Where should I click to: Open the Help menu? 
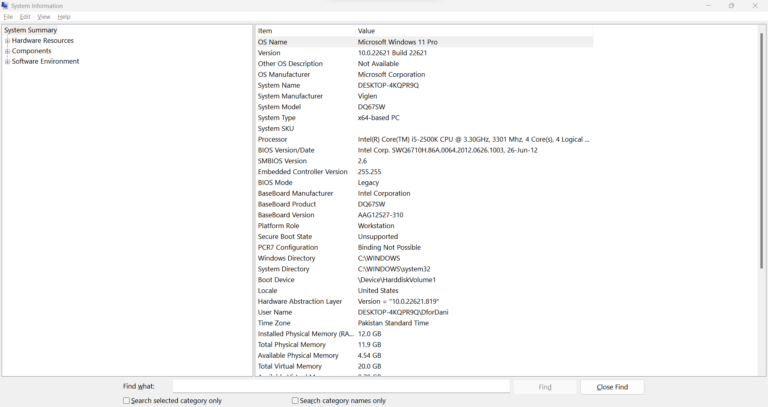pos(64,17)
